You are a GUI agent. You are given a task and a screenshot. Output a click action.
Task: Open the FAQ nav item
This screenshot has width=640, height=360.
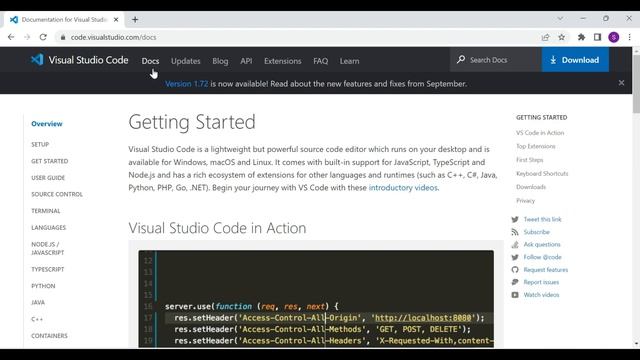coord(320,61)
